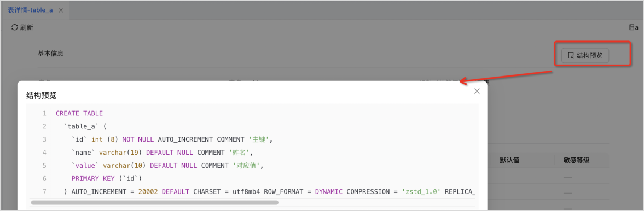The width and height of the screenshot is (644, 211).
Task: Close the 结构预览 dialog with the X
Action: [x=477, y=91]
